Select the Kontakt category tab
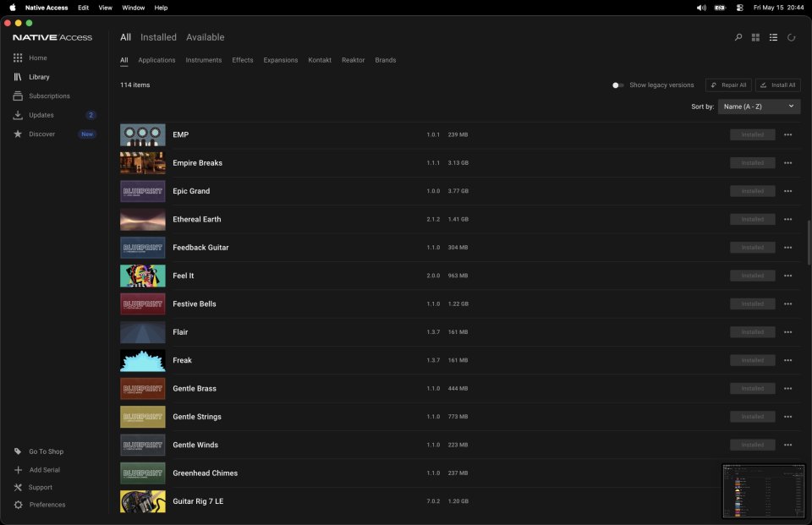This screenshot has width=812, height=525. click(320, 60)
